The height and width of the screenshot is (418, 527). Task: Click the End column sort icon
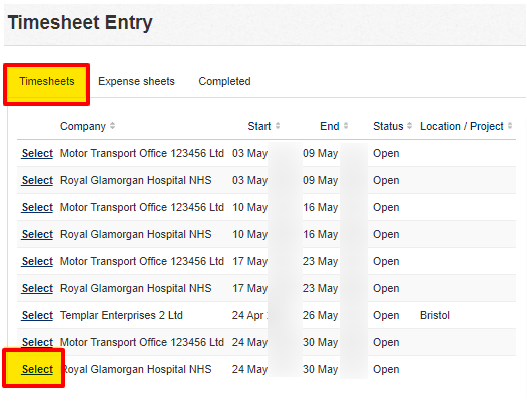[346, 126]
